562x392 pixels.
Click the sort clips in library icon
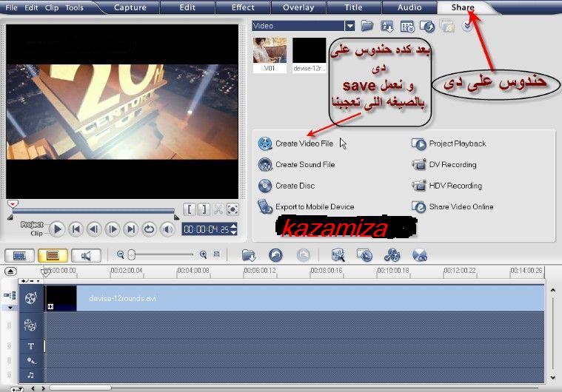pos(387,26)
